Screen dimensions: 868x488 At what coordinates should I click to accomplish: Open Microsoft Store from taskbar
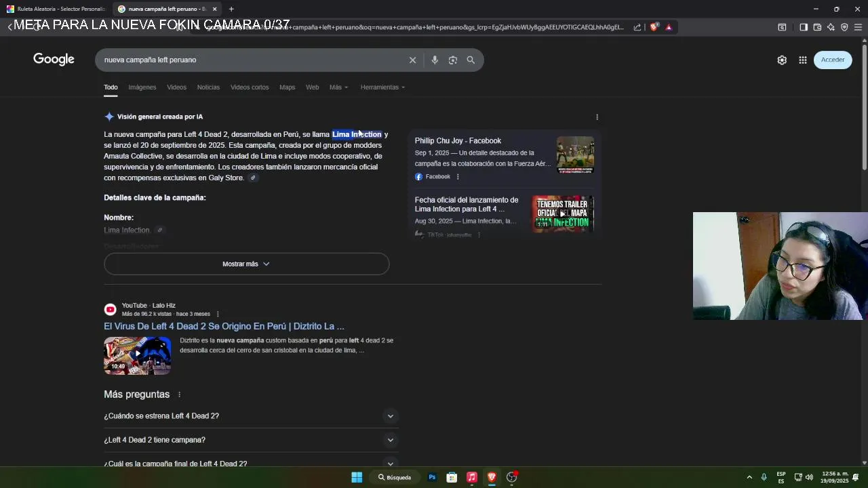[x=452, y=477]
